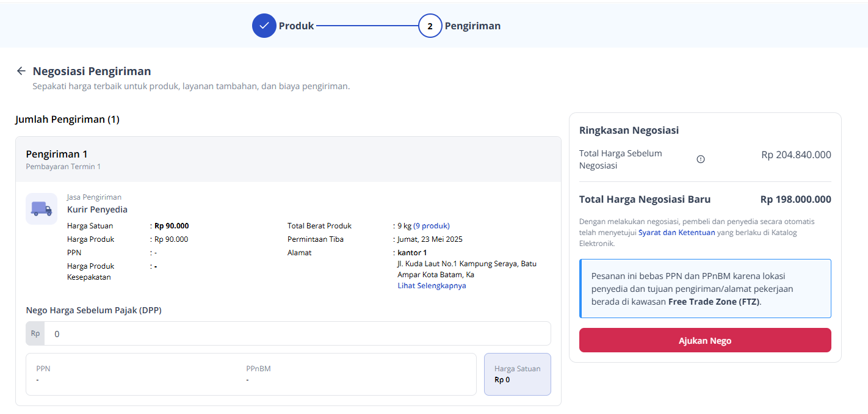Click the Ajukan Nego button
Viewport: 868px width, 414px height.
(x=705, y=340)
